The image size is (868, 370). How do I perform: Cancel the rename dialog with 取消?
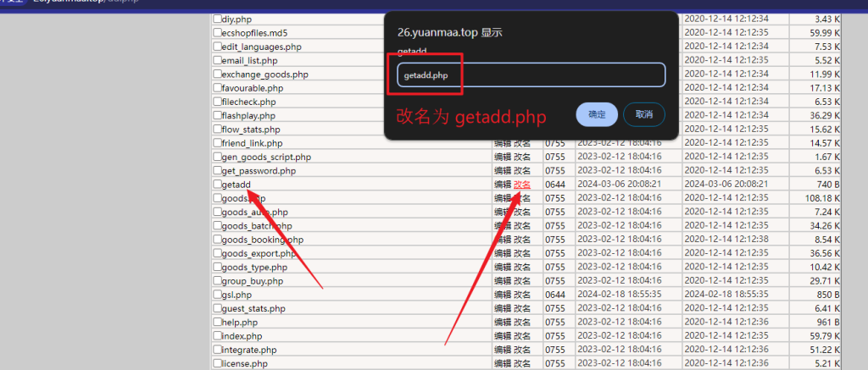643,114
